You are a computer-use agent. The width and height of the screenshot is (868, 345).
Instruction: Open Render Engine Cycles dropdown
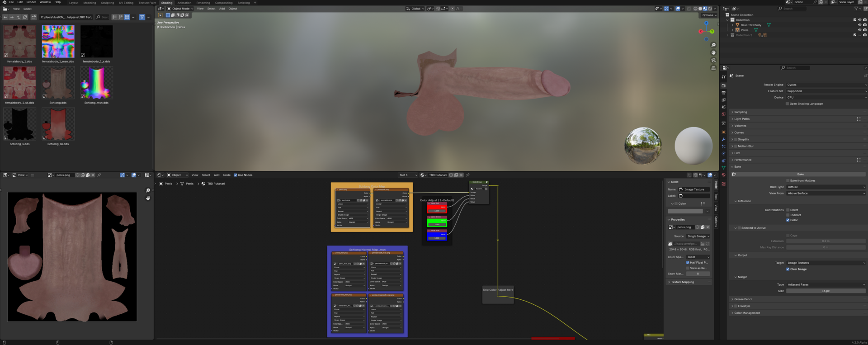pos(826,85)
